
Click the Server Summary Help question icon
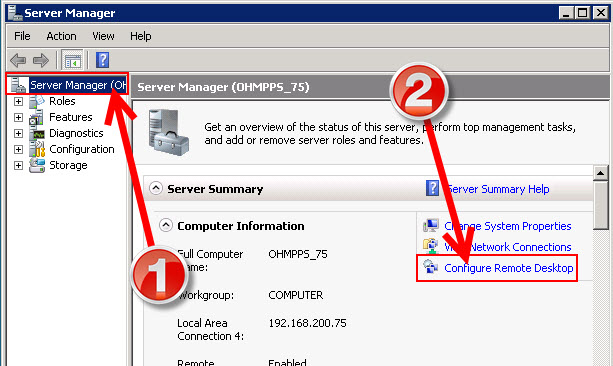432,188
